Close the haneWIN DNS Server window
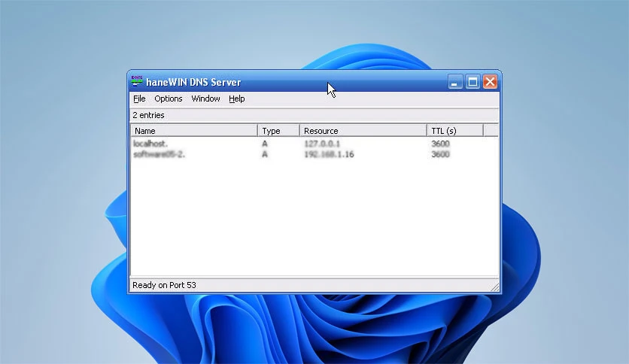The width and height of the screenshot is (629, 364). (490, 82)
